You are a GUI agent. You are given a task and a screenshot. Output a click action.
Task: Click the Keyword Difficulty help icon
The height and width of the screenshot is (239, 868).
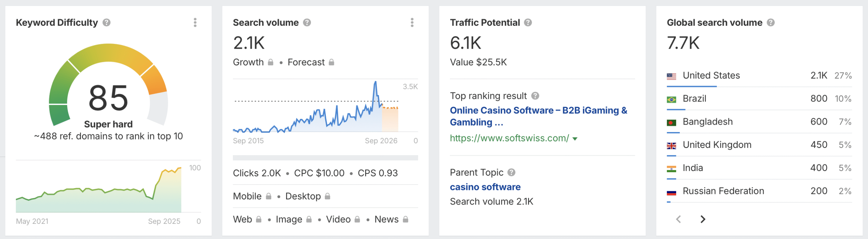[106, 23]
